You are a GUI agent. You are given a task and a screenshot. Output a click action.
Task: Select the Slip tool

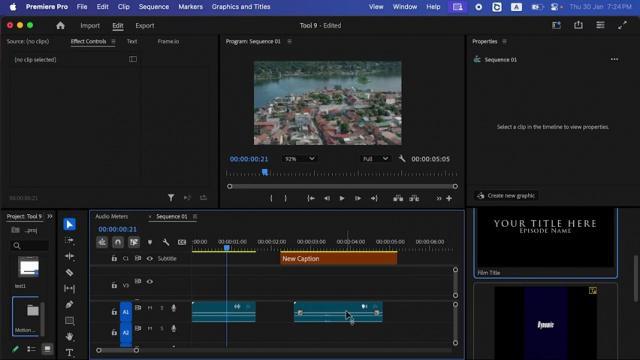(69, 289)
